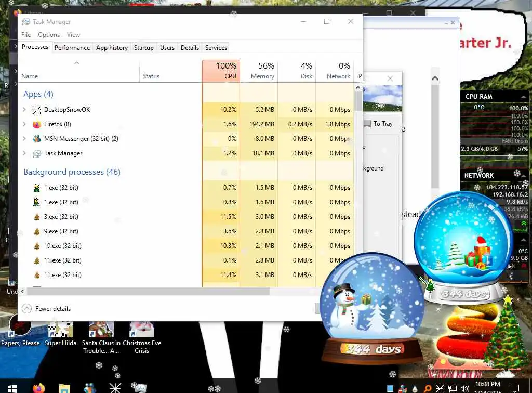Click the process list vertical scrollbar up arrow
This screenshot has height=393, width=532.
358,87
